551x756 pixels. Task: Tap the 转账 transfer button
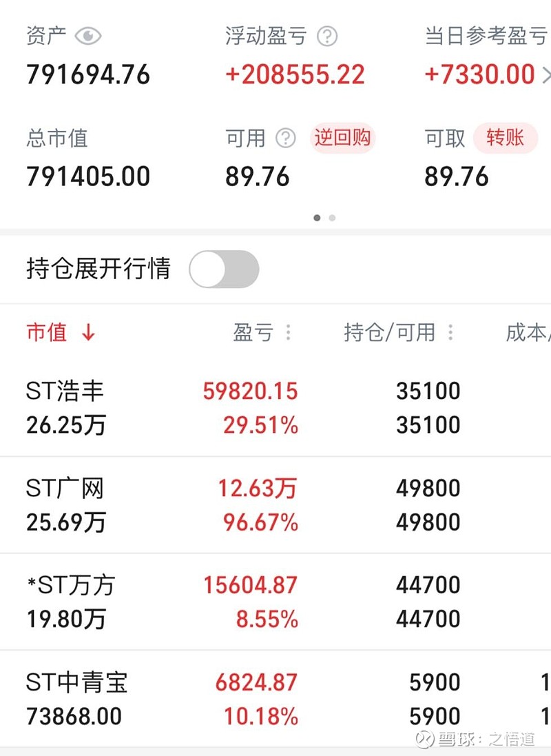coord(505,138)
